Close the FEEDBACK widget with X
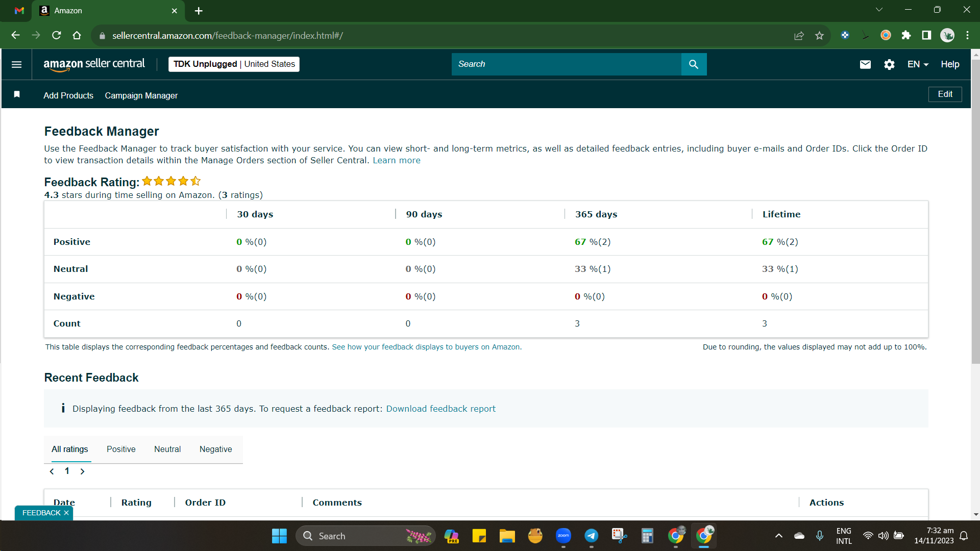 pyautogui.click(x=66, y=513)
